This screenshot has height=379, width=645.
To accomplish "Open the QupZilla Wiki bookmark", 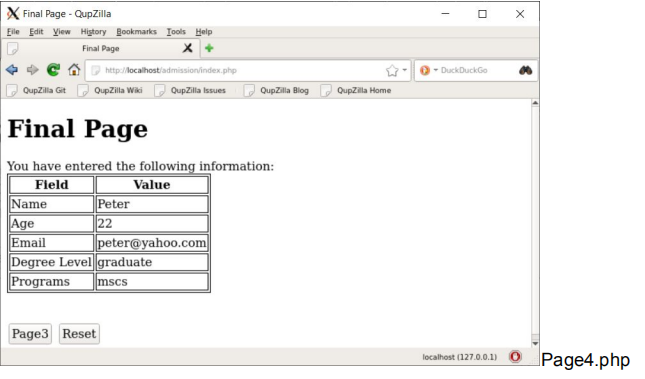I will 110,91.
